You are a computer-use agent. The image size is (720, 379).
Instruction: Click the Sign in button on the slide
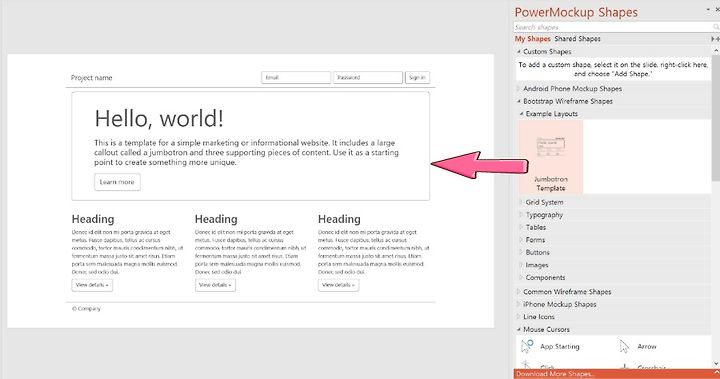coord(417,78)
